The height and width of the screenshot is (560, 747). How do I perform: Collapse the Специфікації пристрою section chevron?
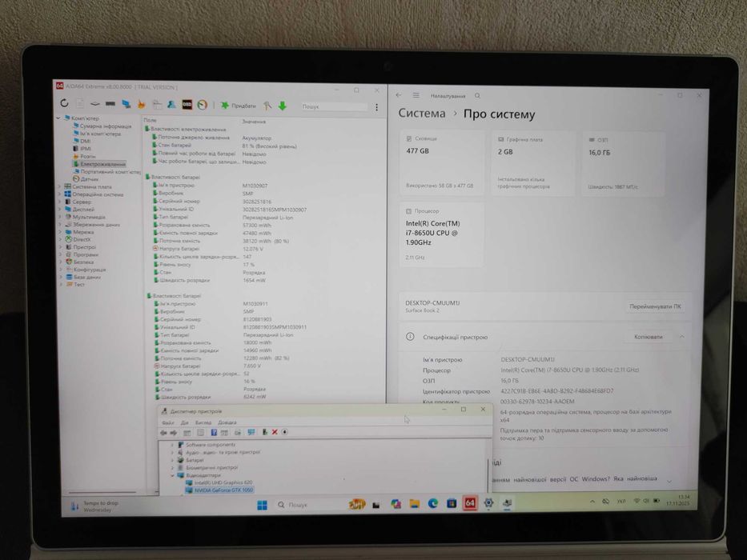coord(681,337)
